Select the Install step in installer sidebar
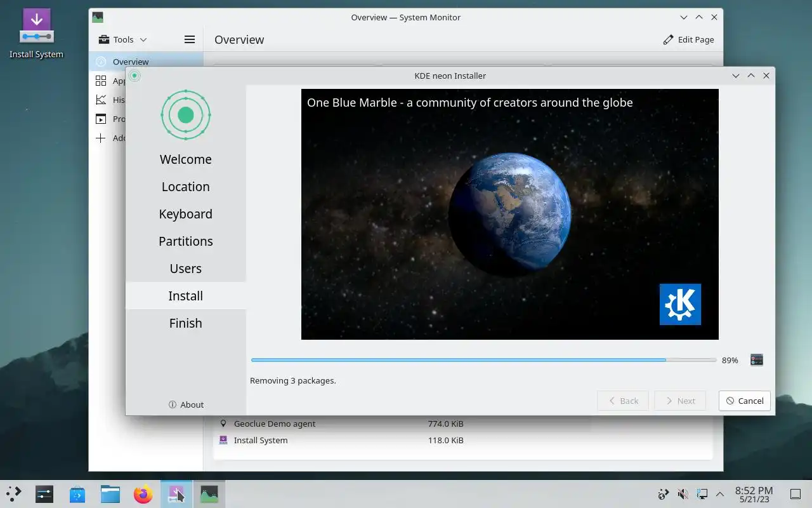 click(x=186, y=296)
